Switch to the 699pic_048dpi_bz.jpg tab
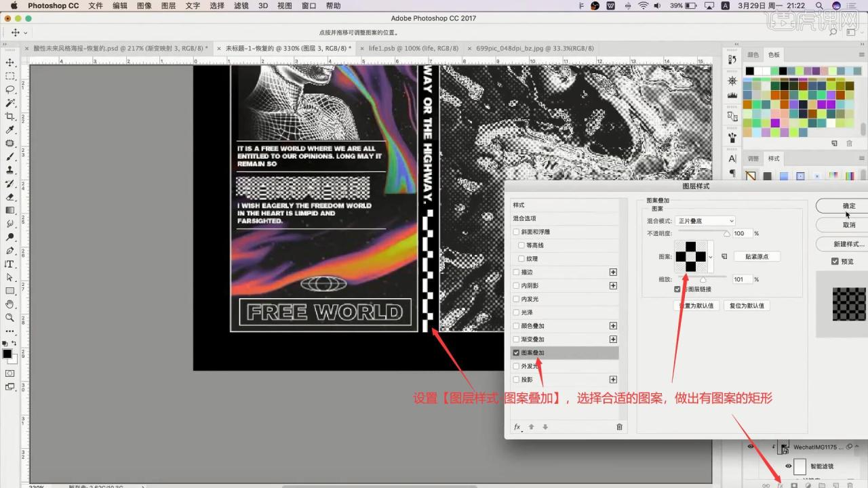Image resolution: width=868 pixels, height=488 pixels. point(534,48)
